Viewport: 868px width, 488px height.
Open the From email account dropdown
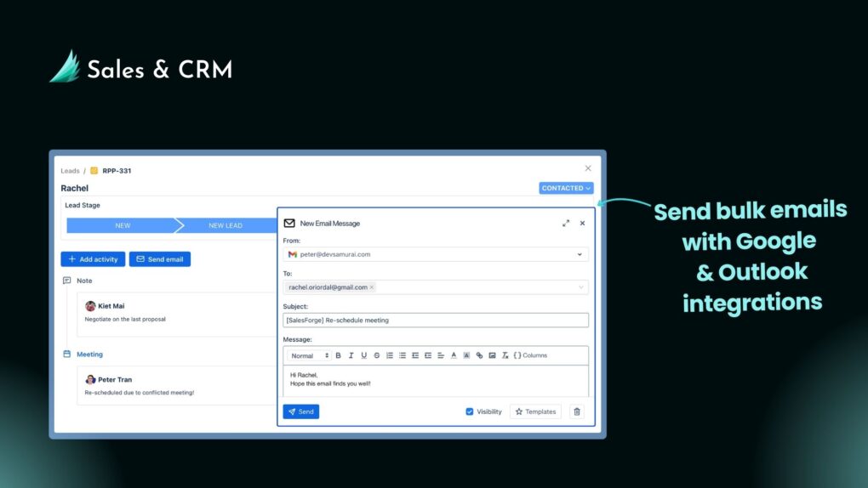pyautogui.click(x=436, y=254)
